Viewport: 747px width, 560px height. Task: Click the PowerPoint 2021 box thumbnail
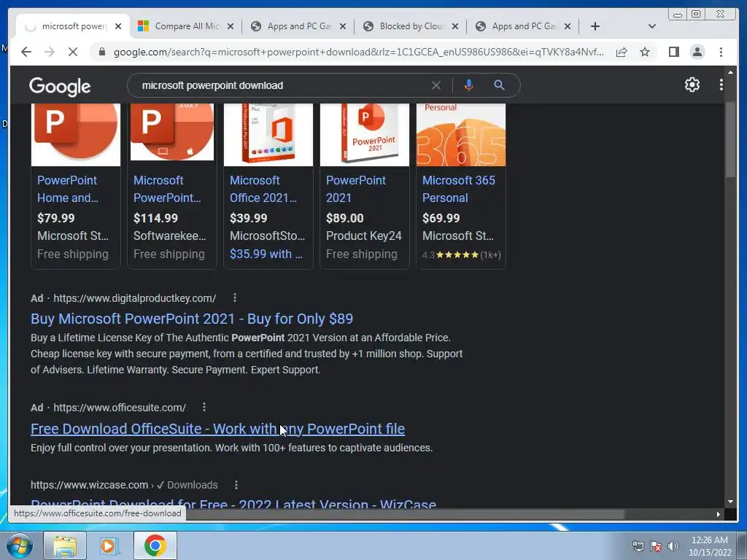pyautogui.click(x=365, y=135)
